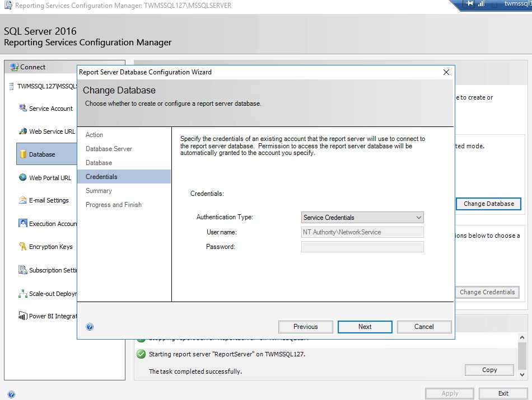Click the User name field
532x400 pixels.
(362, 232)
